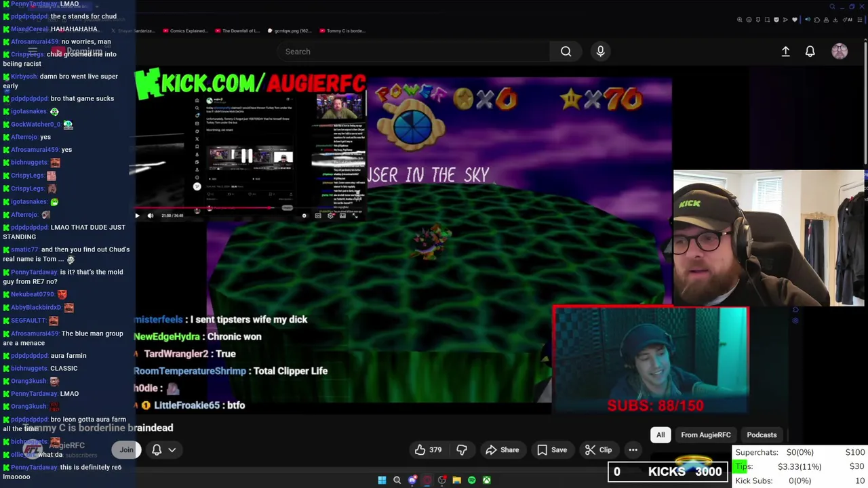This screenshot has width=868, height=488.
Task: Click the AugierRFC channel avatar
Action: 32,449
